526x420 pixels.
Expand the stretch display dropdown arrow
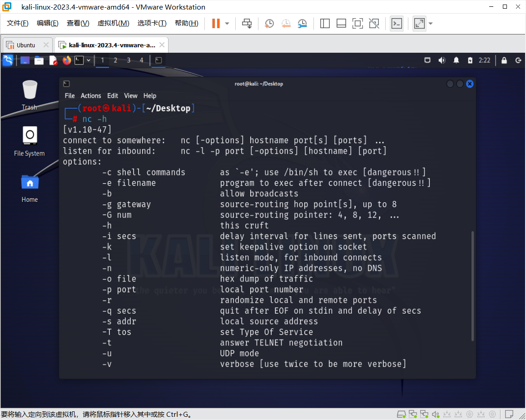(x=431, y=24)
